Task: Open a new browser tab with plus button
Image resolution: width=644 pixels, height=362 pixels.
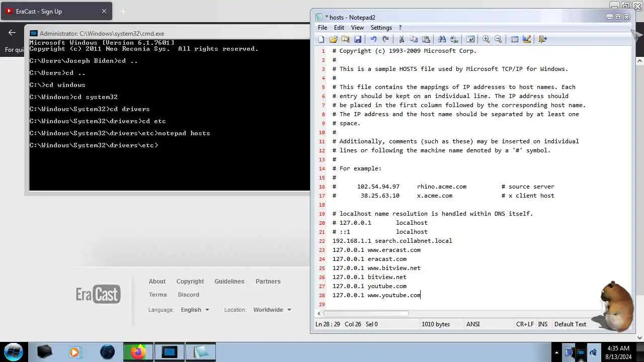Action: pos(123,11)
